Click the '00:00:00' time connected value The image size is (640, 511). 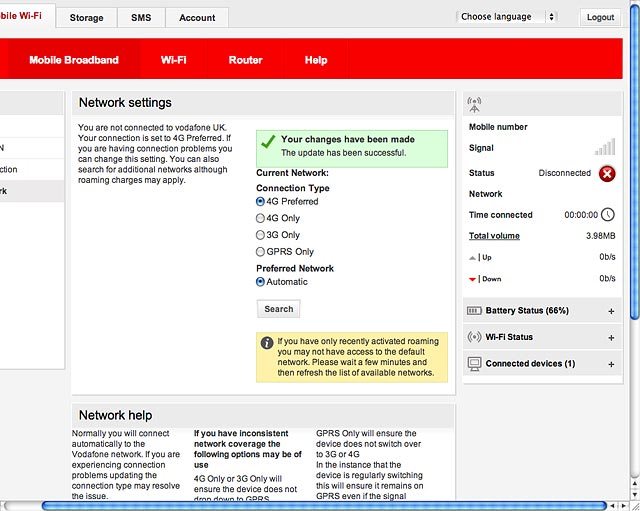[581, 215]
